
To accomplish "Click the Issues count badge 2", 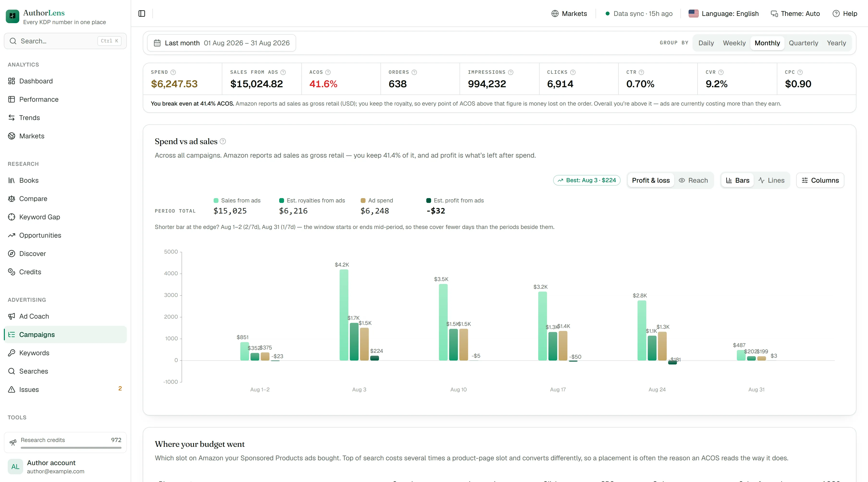I will [120, 388].
